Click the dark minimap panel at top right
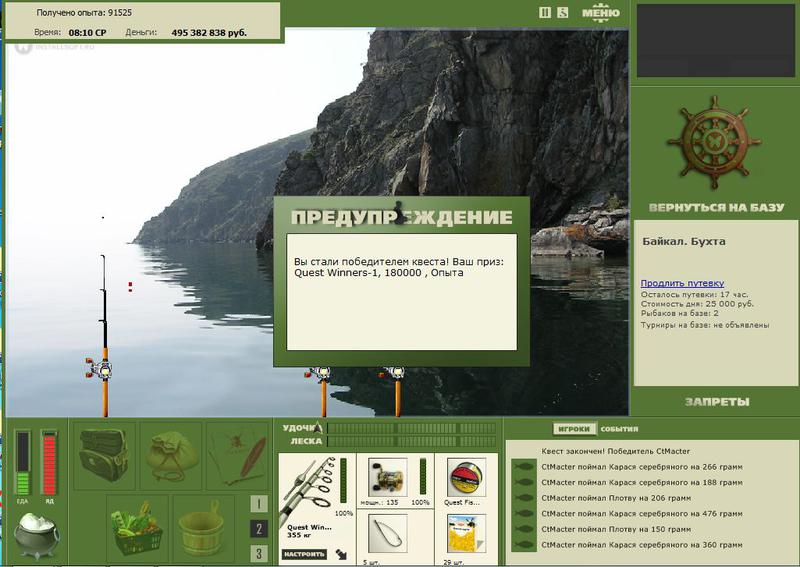Image resolution: width=800 pixels, height=567 pixels. point(716,41)
